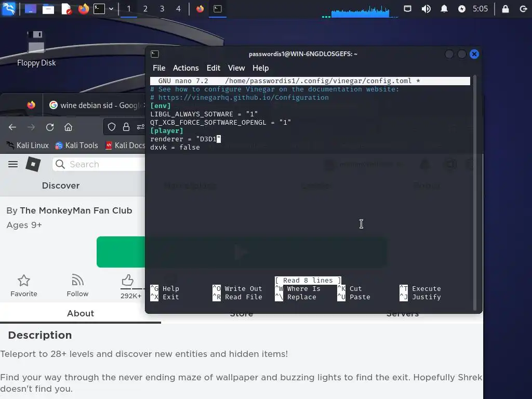Click the dxvk = false line
Screen dimensions: 532x399
click(175, 147)
